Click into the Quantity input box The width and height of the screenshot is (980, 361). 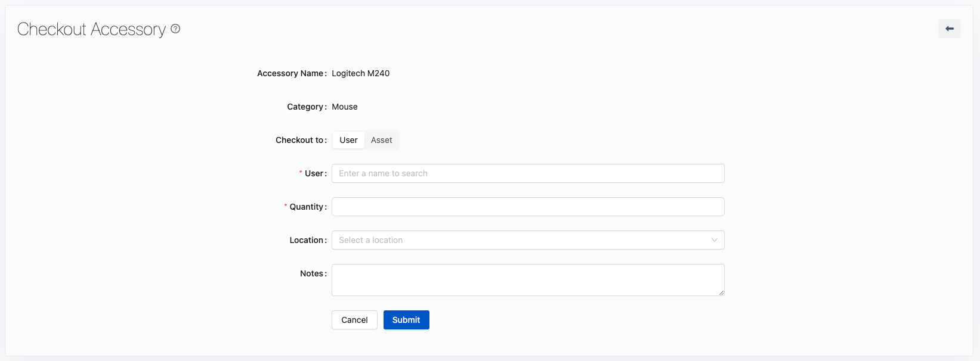tap(527, 207)
